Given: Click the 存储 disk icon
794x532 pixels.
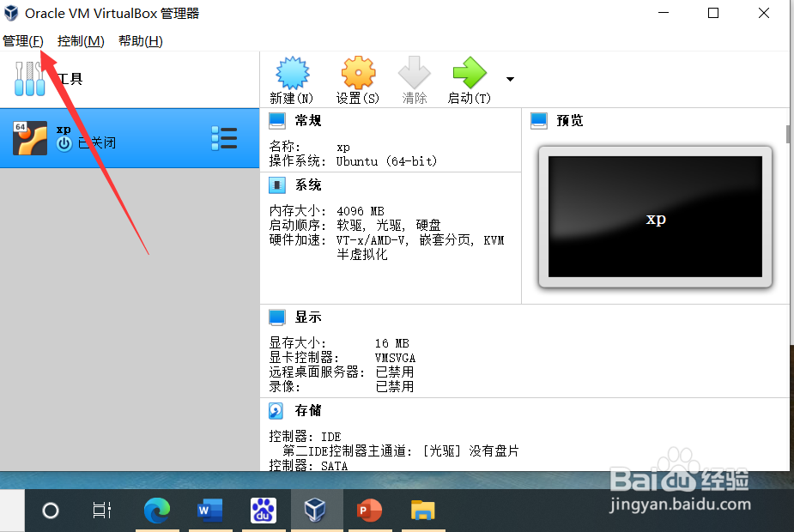Looking at the screenshot, I should 276,410.
